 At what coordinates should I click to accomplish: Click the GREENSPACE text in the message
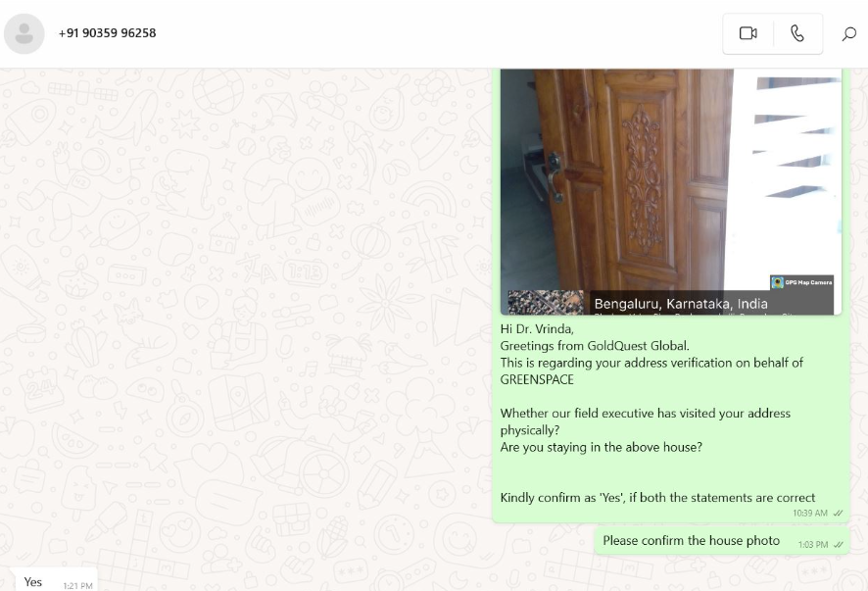coord(537,380)
